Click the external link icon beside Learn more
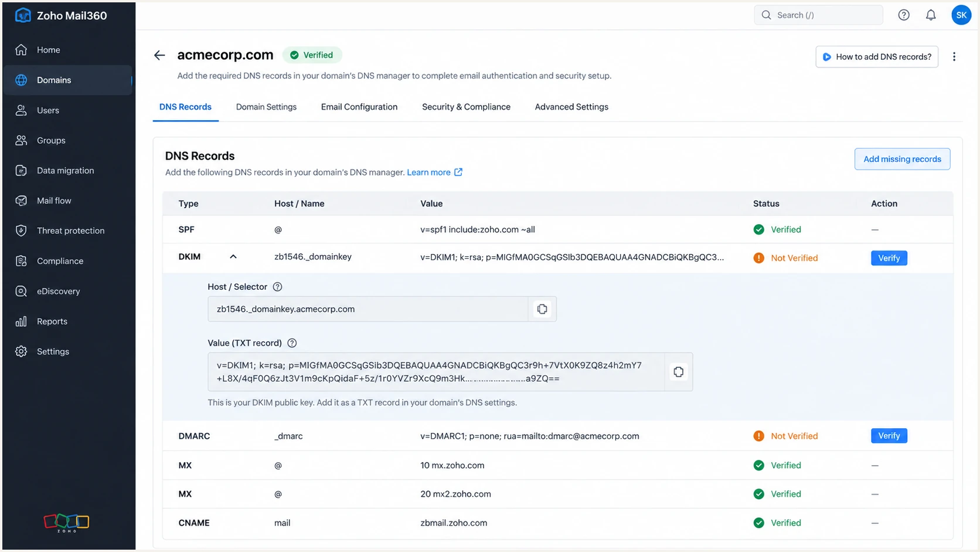The width and height of the screenshot is (980, 552). 458,172
